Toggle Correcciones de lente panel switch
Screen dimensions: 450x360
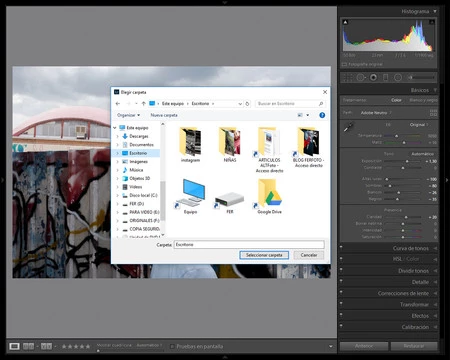pyautogui.click(x=341, y=292)
